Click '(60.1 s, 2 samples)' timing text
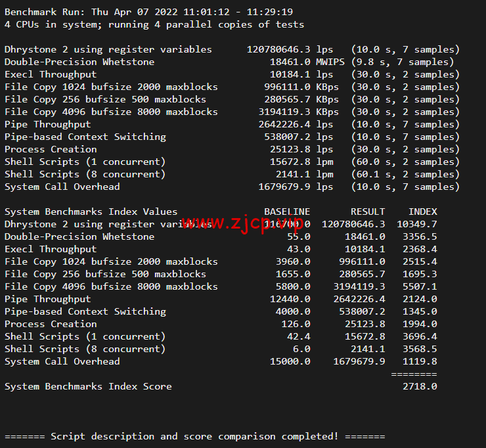This screenshot has width=486, height=448. click(x=405, y=175)
